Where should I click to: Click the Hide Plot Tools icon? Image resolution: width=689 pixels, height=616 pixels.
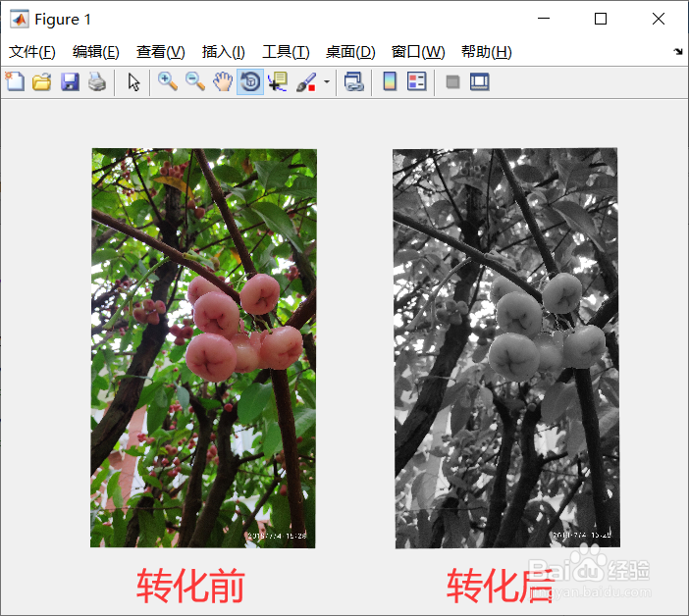[x=452, y=81]
